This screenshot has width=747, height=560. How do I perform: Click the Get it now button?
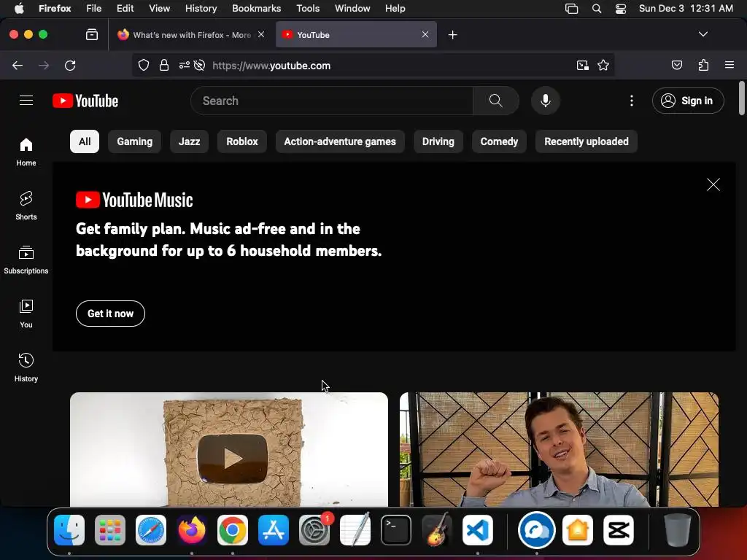pyautogui.click(x=111, y=314)
